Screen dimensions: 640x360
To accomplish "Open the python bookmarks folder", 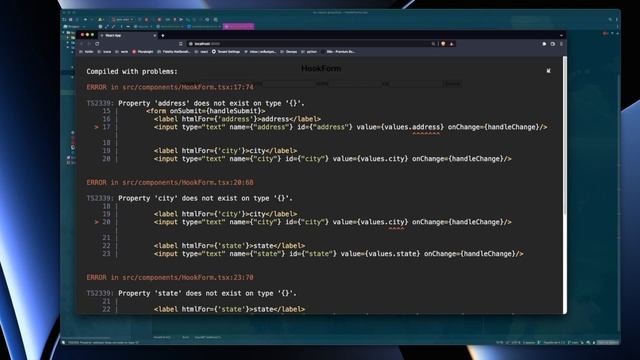I will [x=309, y=52].
